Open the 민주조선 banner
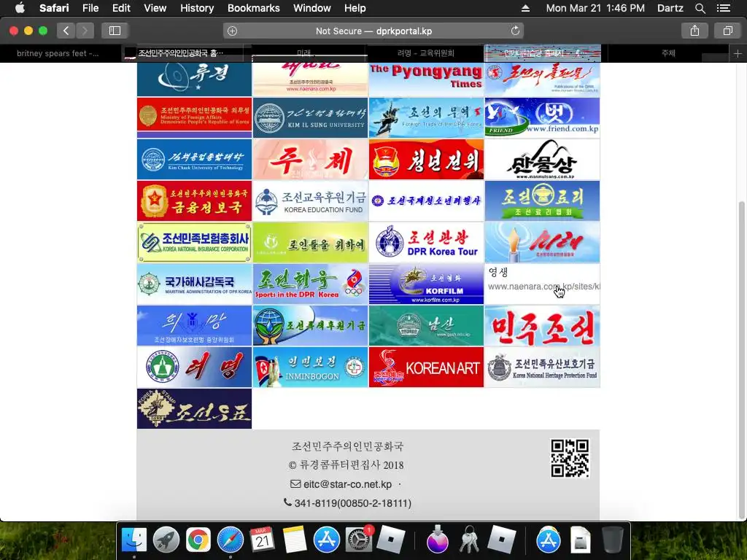This screenshot has height=560, width=747. pyautogui.click(x=542, y=325)
